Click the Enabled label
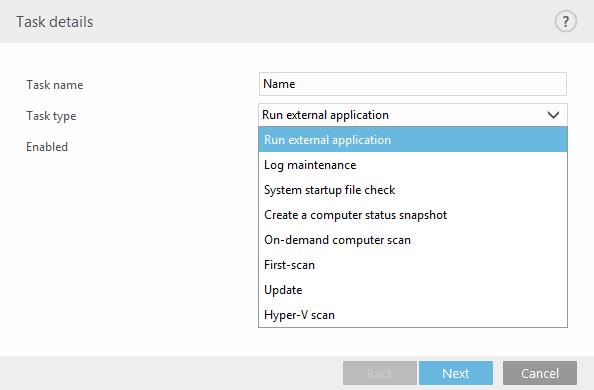594x390 pixels. click(x=47, y=147)
